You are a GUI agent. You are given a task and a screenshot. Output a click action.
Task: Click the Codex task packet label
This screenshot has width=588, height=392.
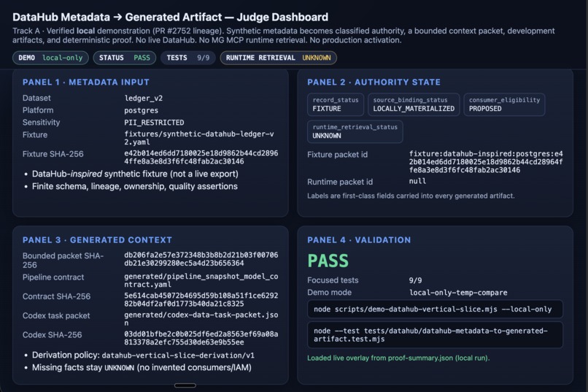[x=56, y=316]
